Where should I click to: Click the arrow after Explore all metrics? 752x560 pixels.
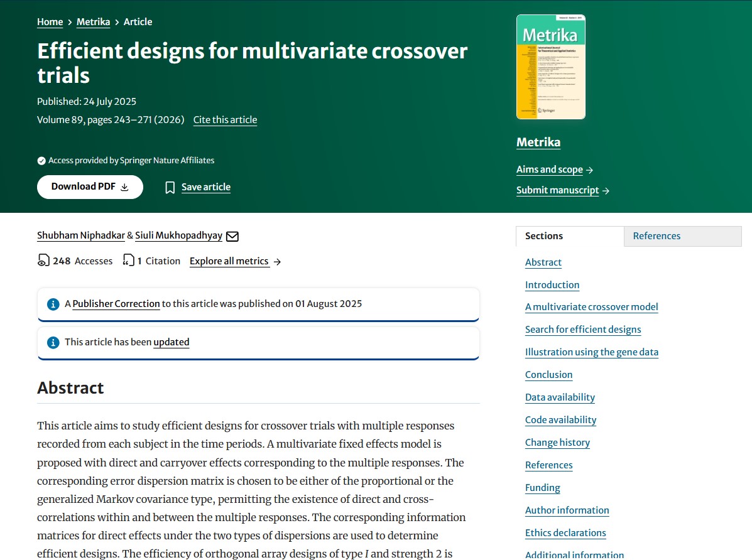(277, 262)
